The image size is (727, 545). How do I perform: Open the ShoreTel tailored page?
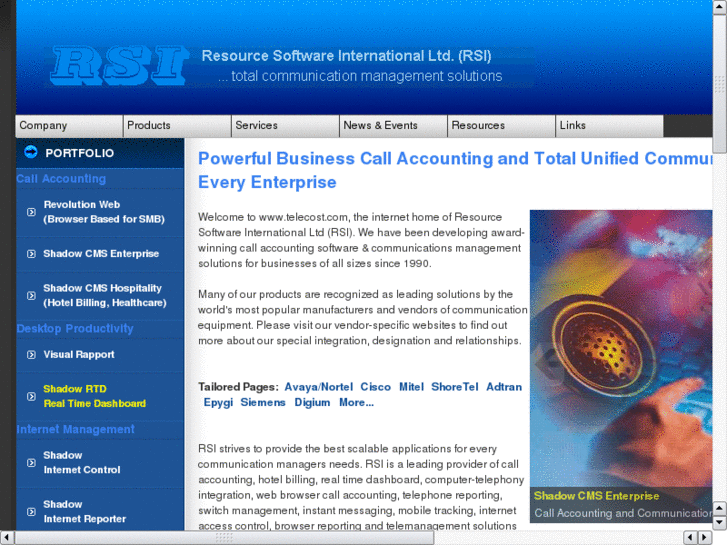[454, 387]
